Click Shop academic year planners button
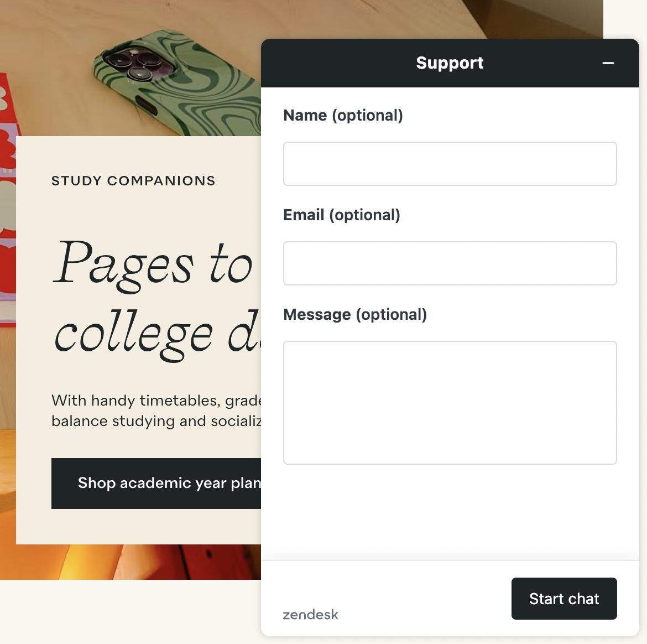Viewport: 647px width, 644px height. click(x=156, y=484)
